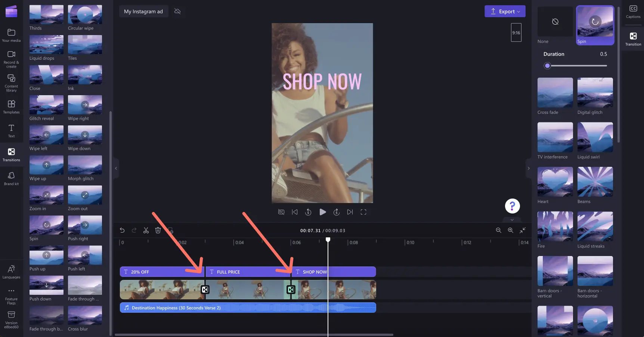Rewind 5 seconds
Screen dimensions: 644x337
(308, 212)
